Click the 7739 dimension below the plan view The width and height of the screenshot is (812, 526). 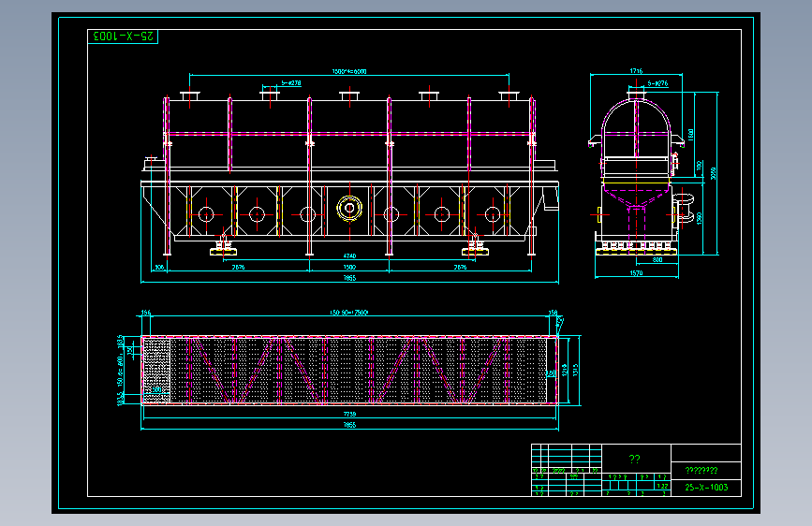pyautogui.click(x=349, y=414)
